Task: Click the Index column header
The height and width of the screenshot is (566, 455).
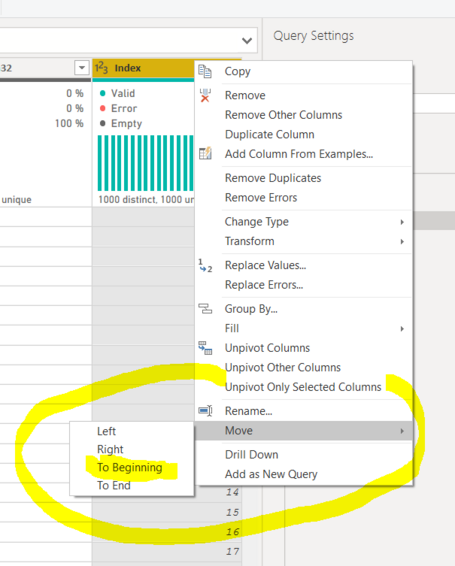Action: (143, 68)
